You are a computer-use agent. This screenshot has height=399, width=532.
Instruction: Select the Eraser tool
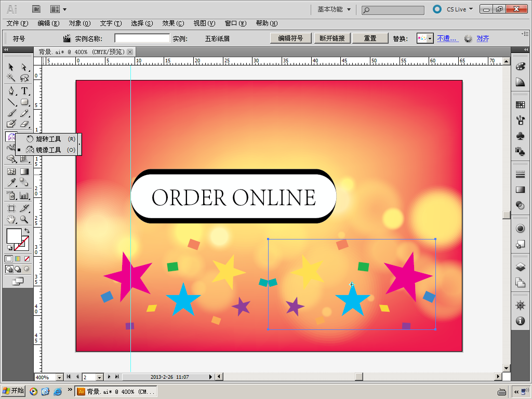coord(24,124)
